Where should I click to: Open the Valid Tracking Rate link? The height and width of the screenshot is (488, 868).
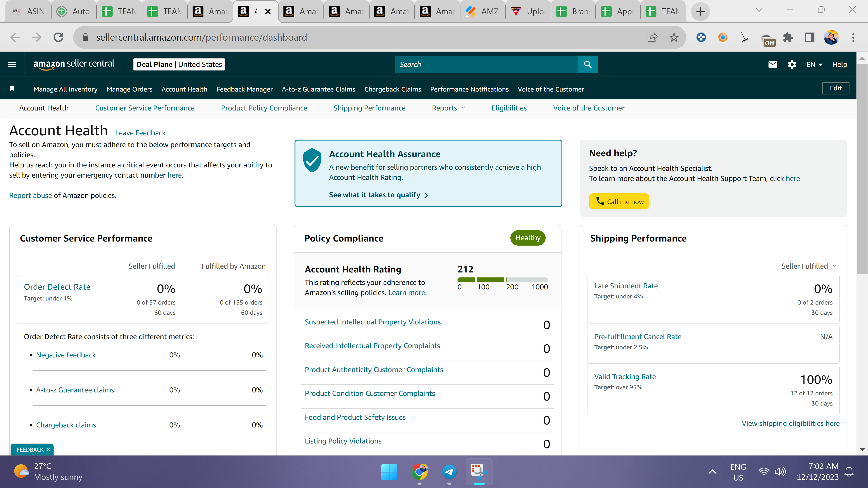[x=625, y=377]
